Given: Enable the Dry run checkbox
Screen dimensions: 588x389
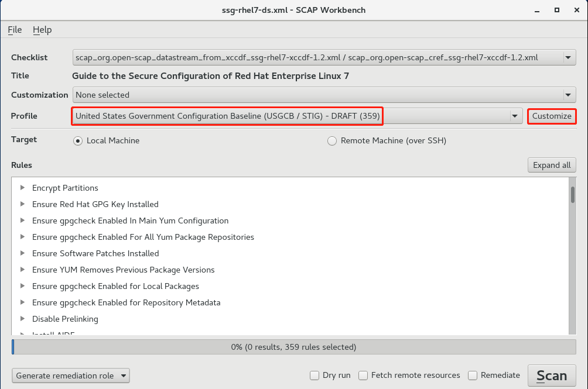Looking at the screenshot, I should coord(314,376).
